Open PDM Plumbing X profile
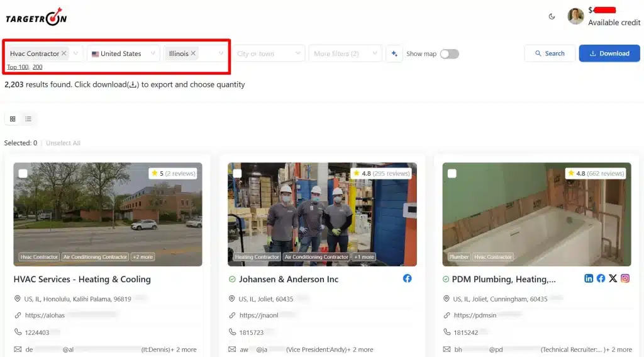The width and height of the screenshot is (644, 357). coord(613,278)
